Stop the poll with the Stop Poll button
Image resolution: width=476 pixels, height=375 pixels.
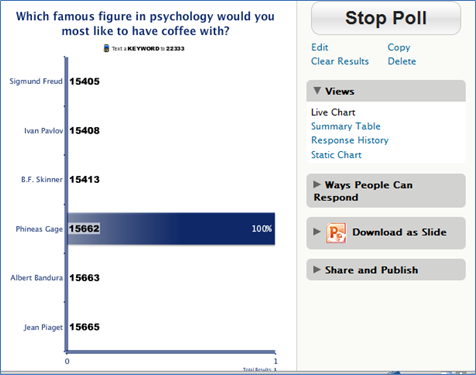386,18
